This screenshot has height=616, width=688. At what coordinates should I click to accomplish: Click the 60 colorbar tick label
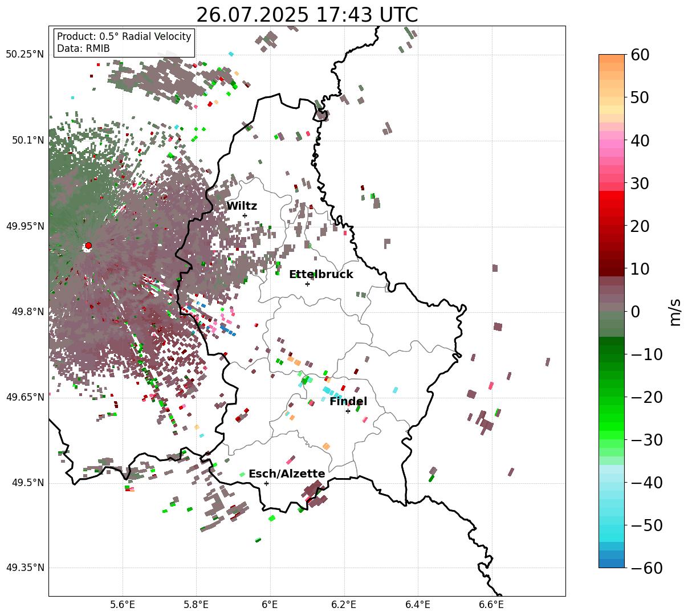pyautogui.click(x=639, y=55)
